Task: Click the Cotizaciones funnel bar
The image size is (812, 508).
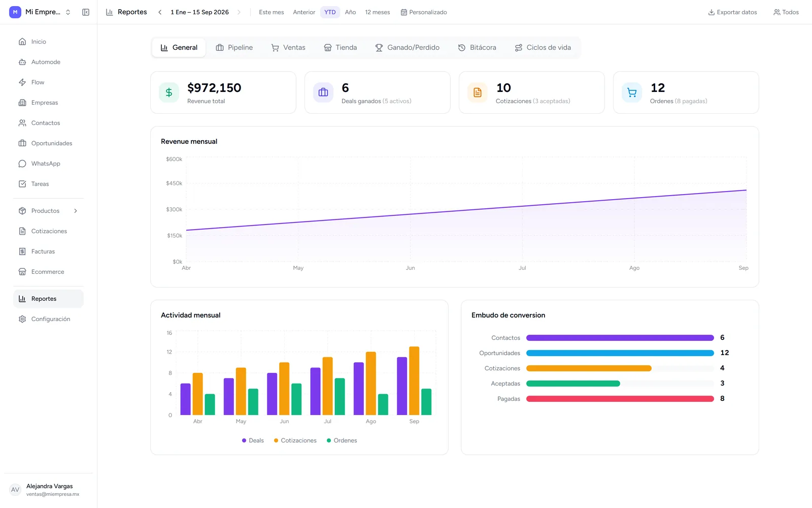Action: click(620, 368)
